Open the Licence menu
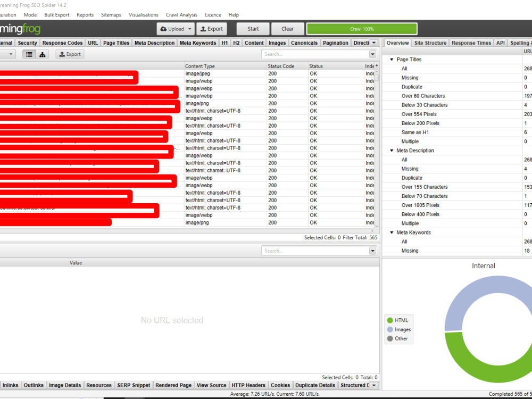Screen dimensions: 532x399 [x=213, y=15]
